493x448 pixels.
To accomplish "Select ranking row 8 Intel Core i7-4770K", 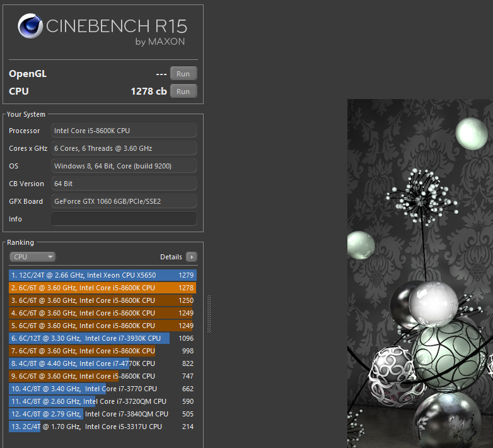I will (103, 363).
